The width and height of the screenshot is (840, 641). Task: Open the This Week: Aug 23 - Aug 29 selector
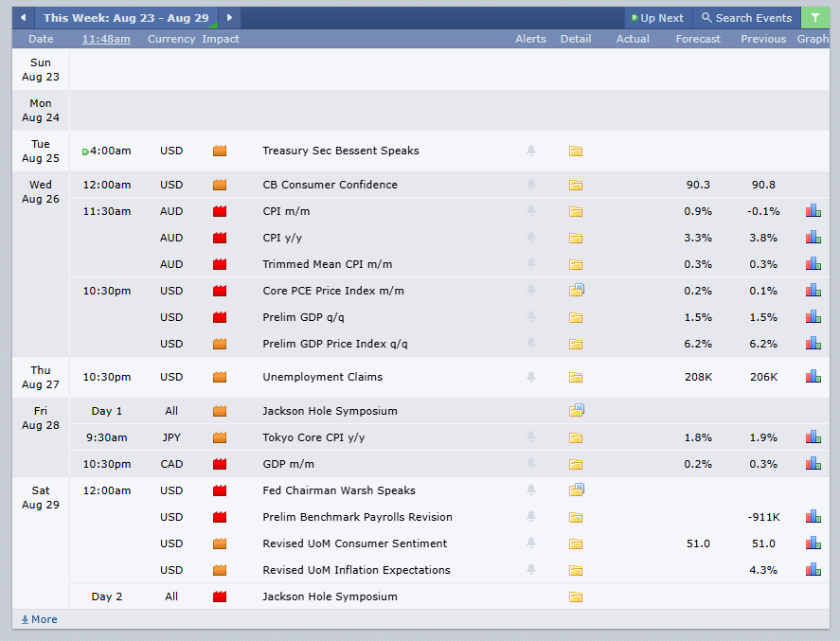(127, 18)
